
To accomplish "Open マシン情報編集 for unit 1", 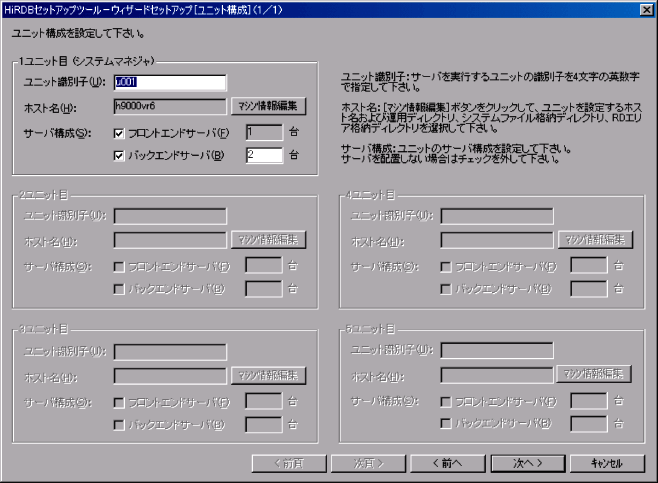I will point(268,106).
